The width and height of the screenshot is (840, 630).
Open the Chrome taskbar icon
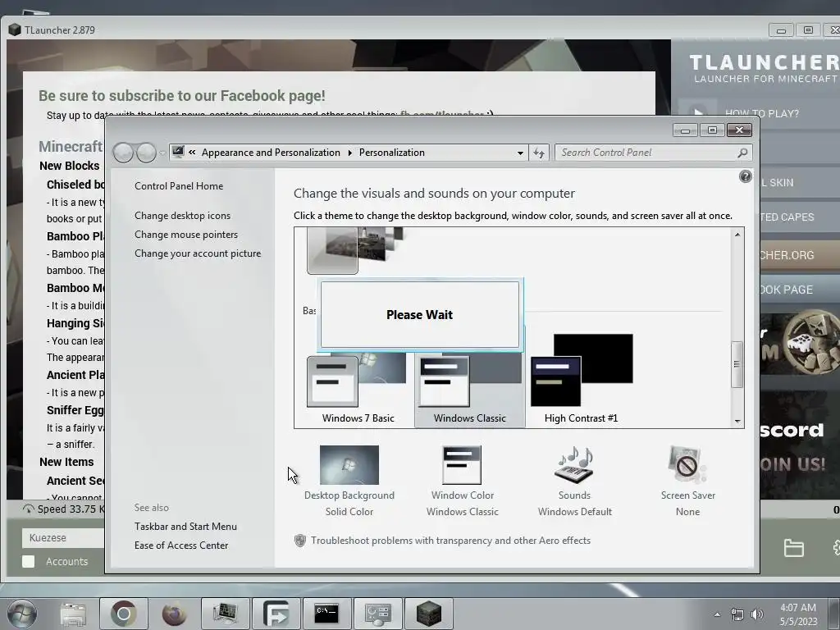124,614
